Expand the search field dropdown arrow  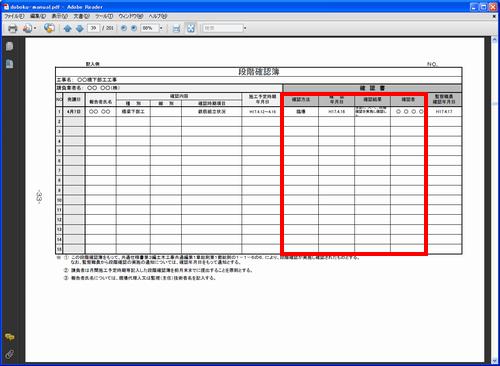[245, 28]
